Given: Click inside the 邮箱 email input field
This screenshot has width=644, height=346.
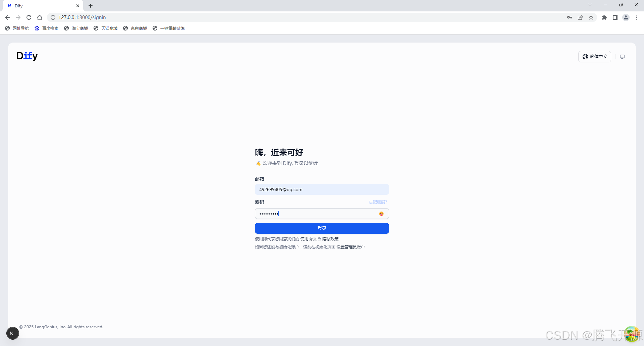Looking at the screenshot, I should click(x=322, y=189).
